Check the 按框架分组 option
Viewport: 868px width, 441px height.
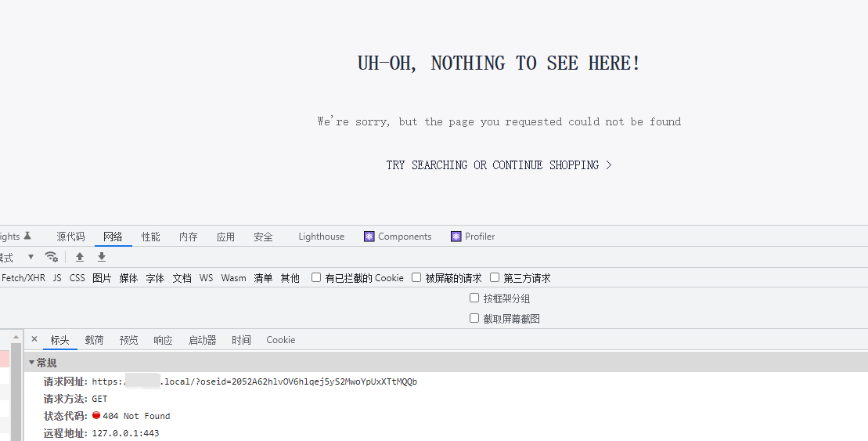pyautogui.click(x=474, y=298)
